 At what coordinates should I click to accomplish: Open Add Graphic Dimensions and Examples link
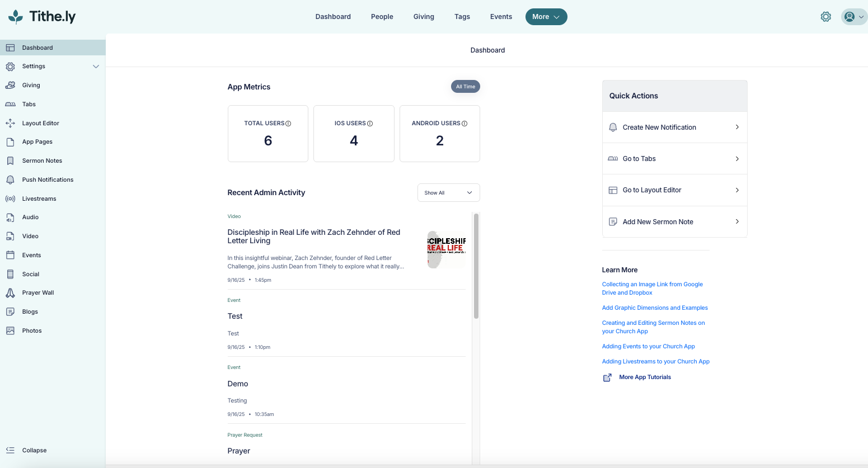click(655, 308)
